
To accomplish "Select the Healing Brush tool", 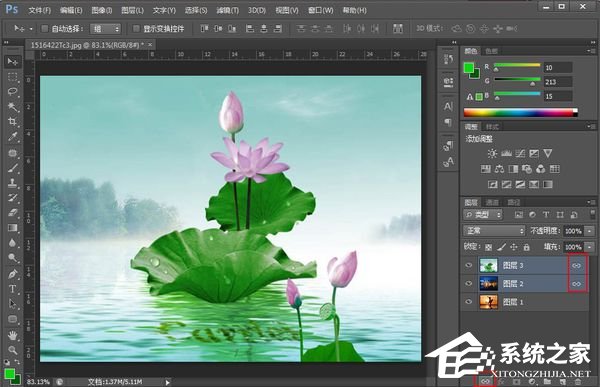I will pyautogui.click(x=13, y=152).
